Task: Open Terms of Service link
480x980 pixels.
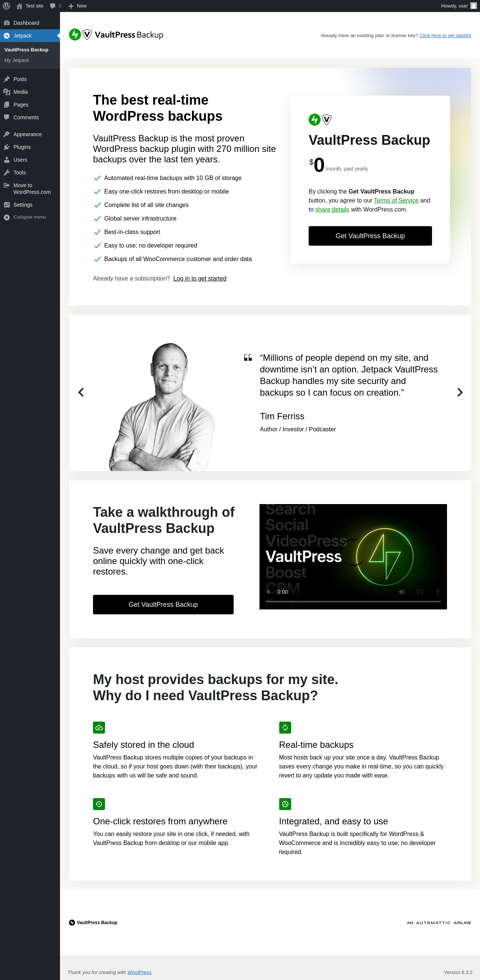Action: click(x=396, y=201)
